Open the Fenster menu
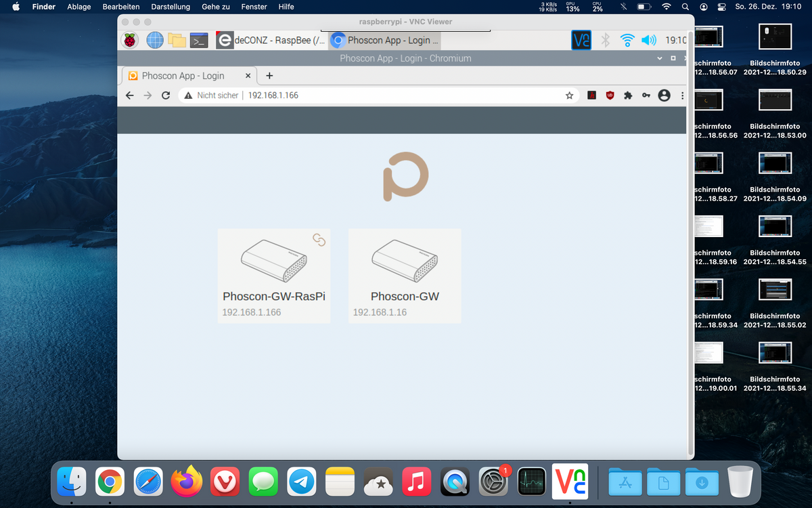The width and height of the screenshot is (812, 508). point(254,7)
